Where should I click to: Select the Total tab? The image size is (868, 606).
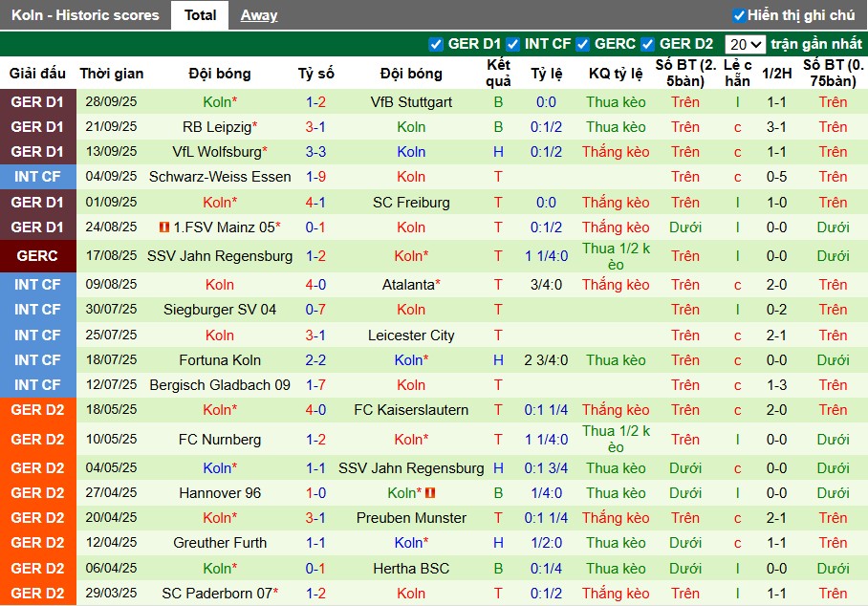(200, 15)
